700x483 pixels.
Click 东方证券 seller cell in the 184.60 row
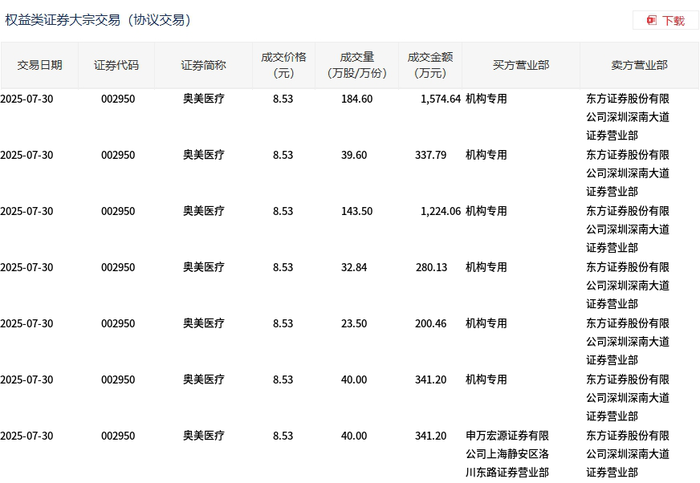(628, 117)
